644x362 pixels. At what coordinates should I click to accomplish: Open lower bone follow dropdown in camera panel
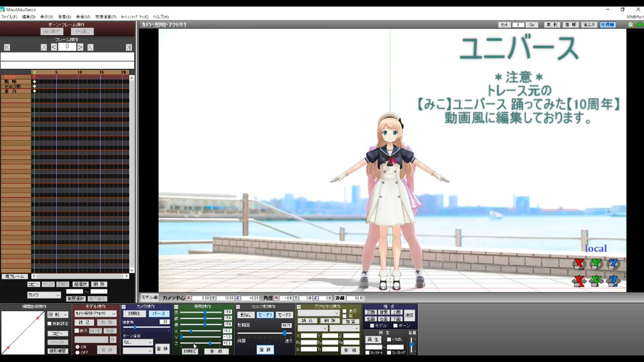click(x=138, y=351)
